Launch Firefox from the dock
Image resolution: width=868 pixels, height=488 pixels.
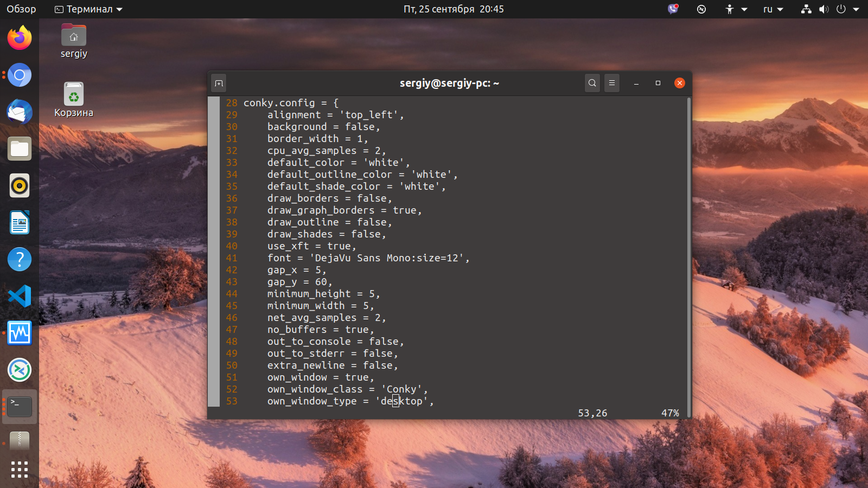(20, 38)
